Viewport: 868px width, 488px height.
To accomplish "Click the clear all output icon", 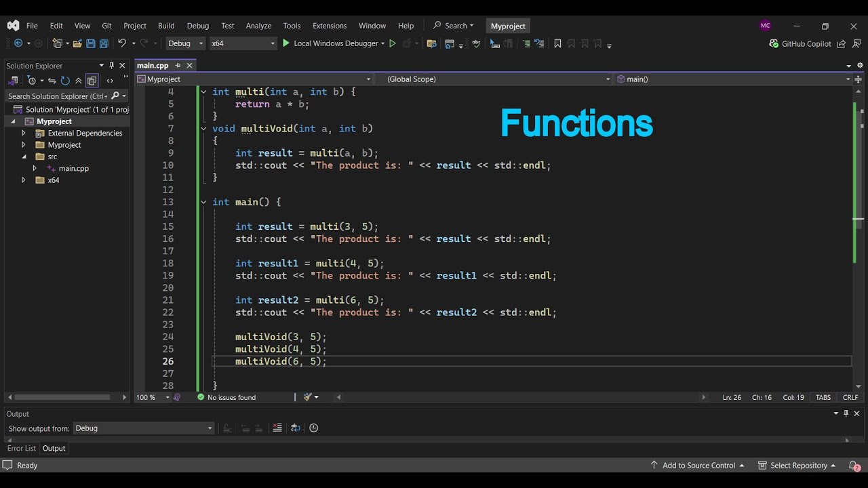I will (277, 428).
